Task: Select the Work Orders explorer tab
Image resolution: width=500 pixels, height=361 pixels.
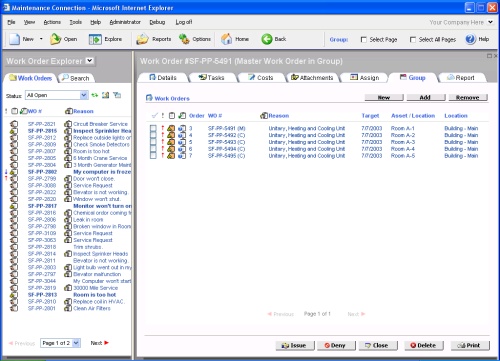Action: point(31,78)
